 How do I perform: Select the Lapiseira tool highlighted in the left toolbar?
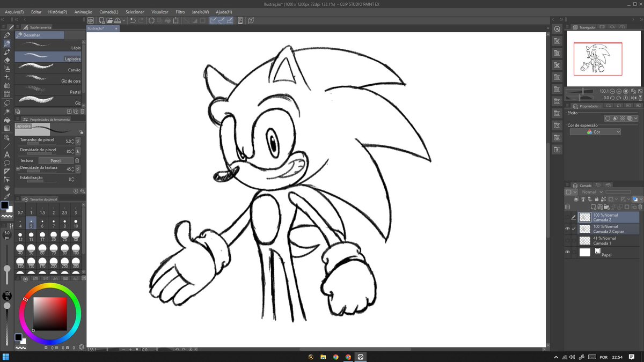pyautogui.click(x=7, y=43)
